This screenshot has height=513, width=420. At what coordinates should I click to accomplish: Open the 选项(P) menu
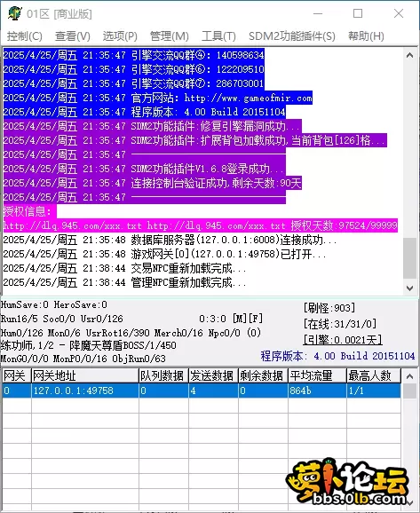coord(120,36)
